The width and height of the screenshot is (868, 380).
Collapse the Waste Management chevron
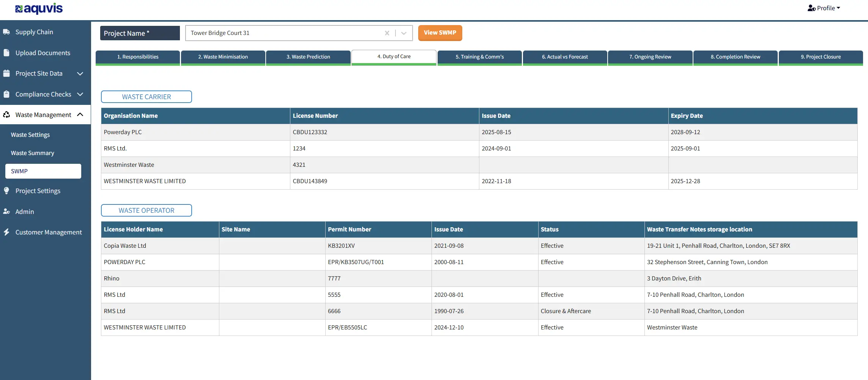tap(80, 114)
